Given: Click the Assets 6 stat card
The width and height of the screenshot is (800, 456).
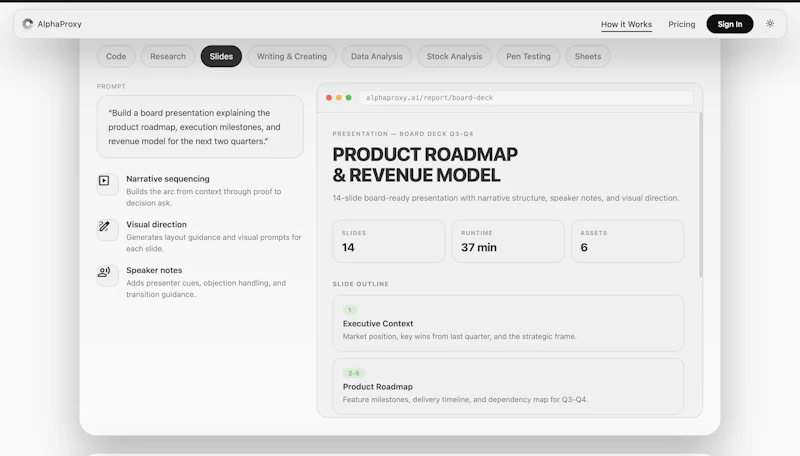Looking at the screenshot, I should [x=628, y=241].
